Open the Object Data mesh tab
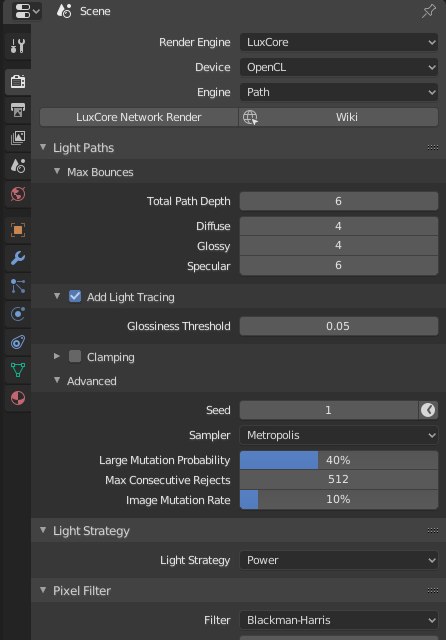Image resolution: width=446 pixels, height=640 pixels. 18,370
